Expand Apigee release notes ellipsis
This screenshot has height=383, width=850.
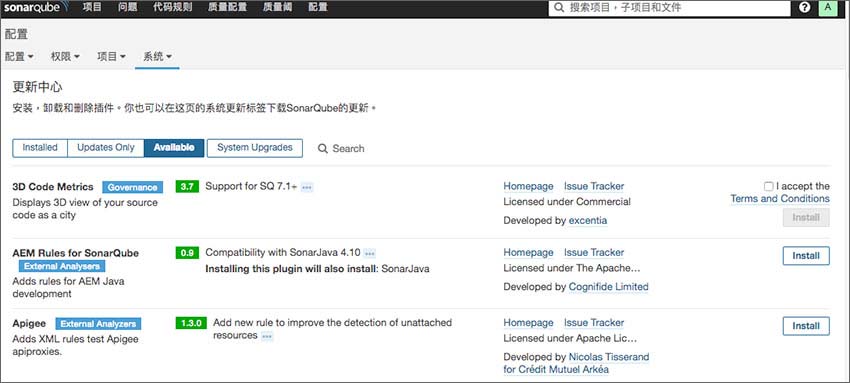267,336
